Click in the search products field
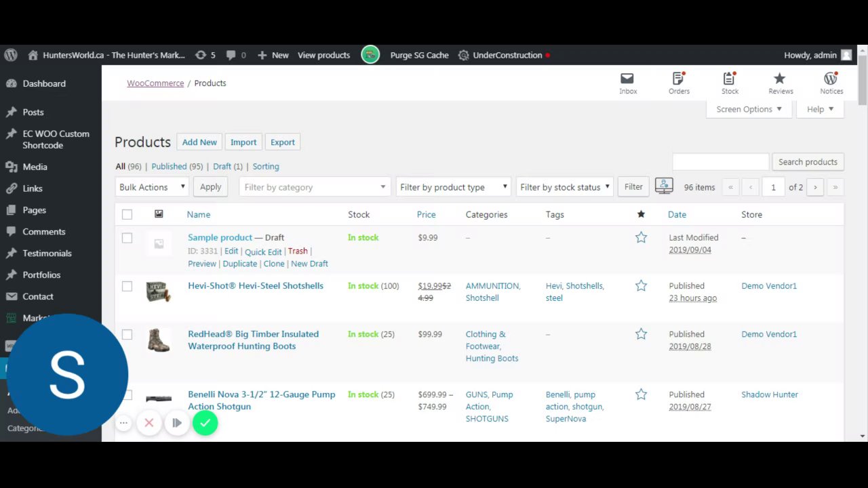The image size is (868, 488). click(x=721, y=162)
